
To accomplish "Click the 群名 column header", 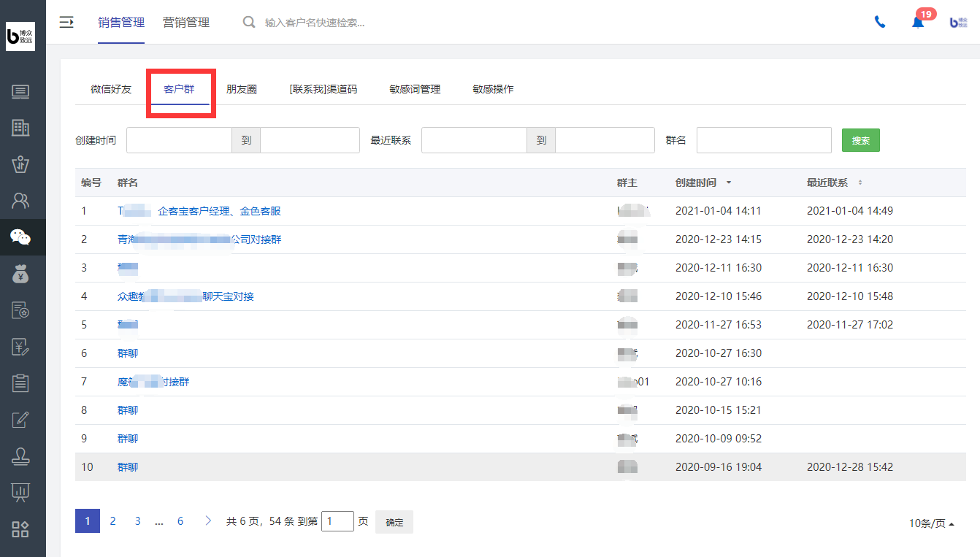I will coord(128,183).
